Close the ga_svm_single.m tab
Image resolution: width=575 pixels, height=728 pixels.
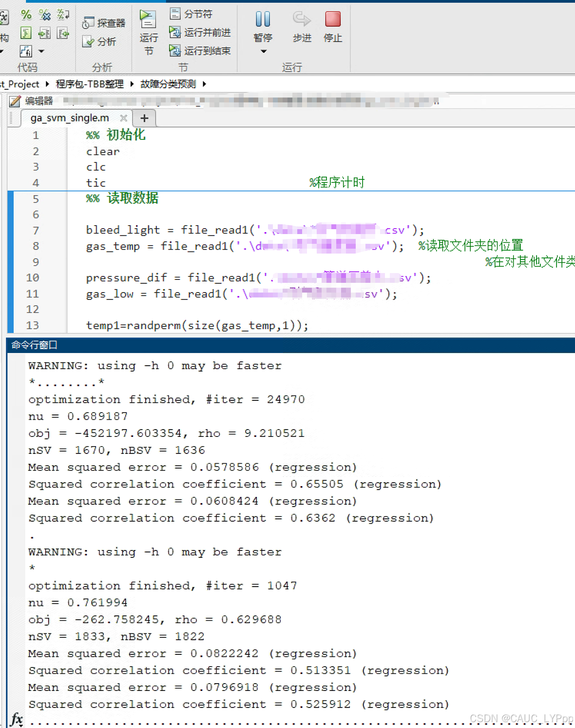point(123,118)
